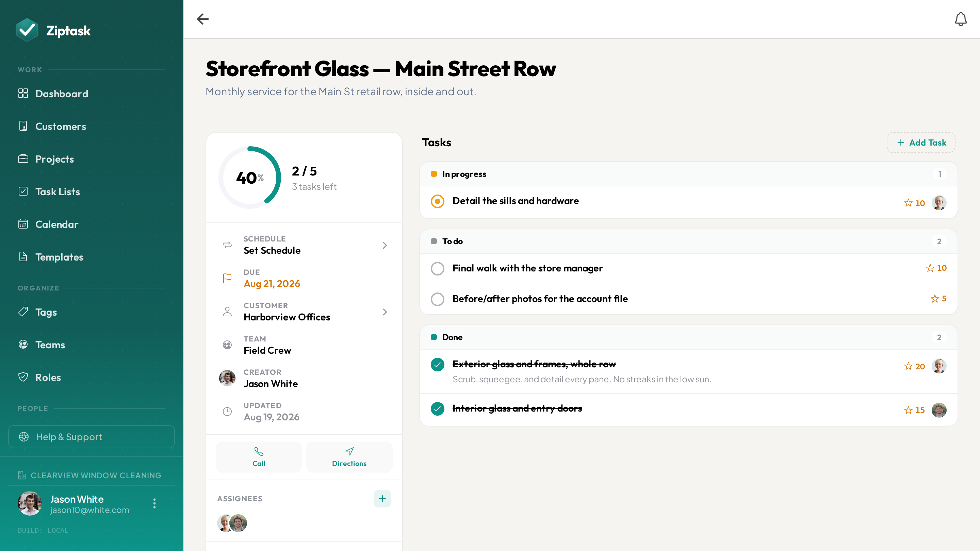The height and width of the screenshot is (551, 980).
Task: Open Help & Support
Action: (x=91, y=436)
